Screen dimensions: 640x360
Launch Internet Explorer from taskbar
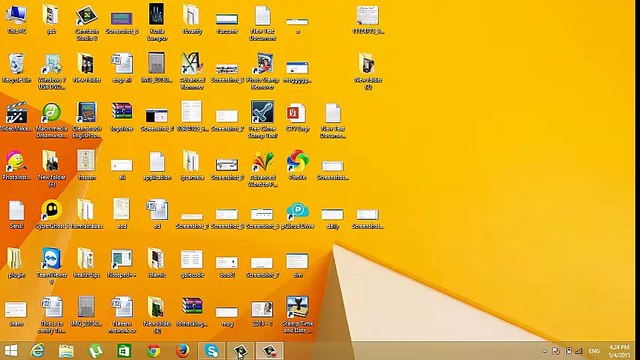pos(38,351)
